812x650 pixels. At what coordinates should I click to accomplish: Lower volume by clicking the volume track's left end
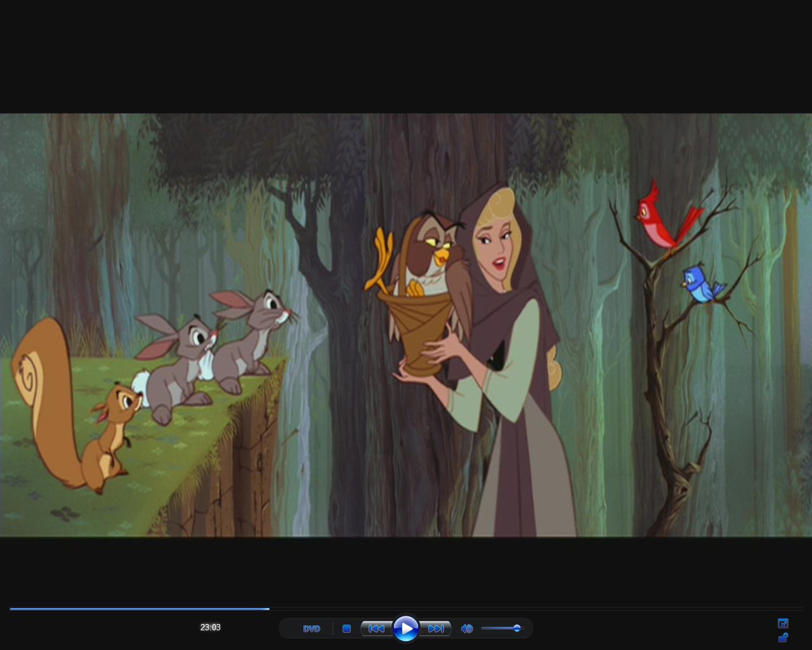(485, 628)
